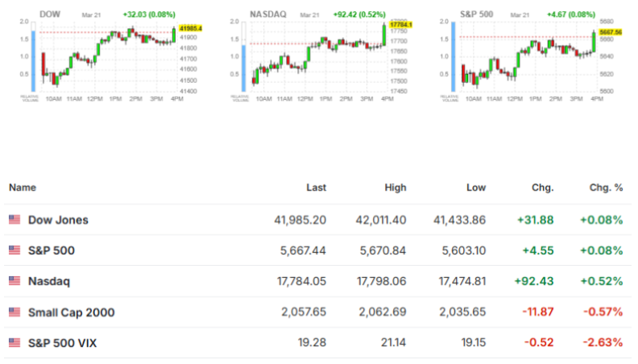Click the NASDAQ relative volume blue bar
638x364 pixels.
pyautogui.click(x=244, y=68)
